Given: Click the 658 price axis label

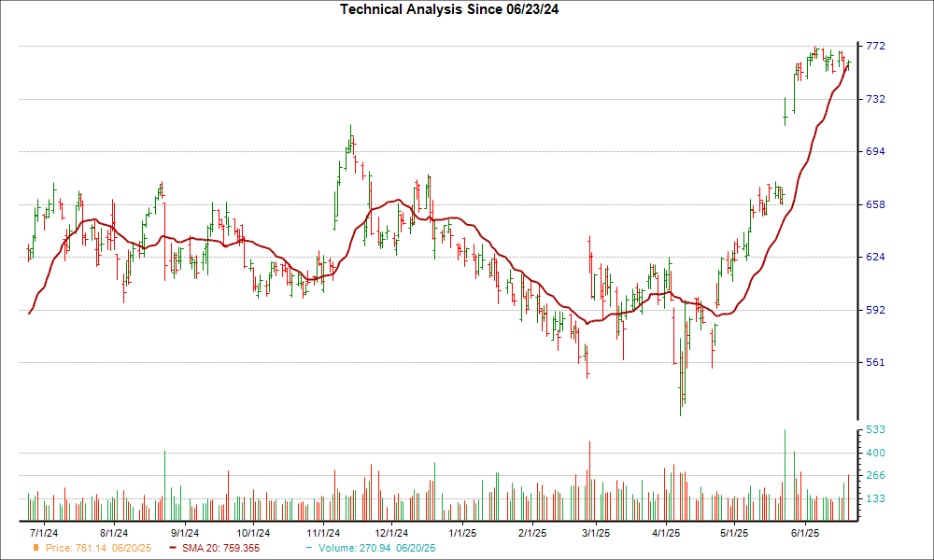Looking at the screenshot, I should 875,204.
